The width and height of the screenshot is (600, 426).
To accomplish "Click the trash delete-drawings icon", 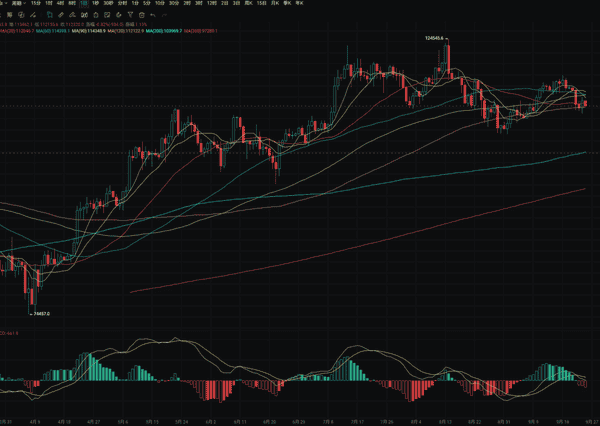I will tap(142, 14).
